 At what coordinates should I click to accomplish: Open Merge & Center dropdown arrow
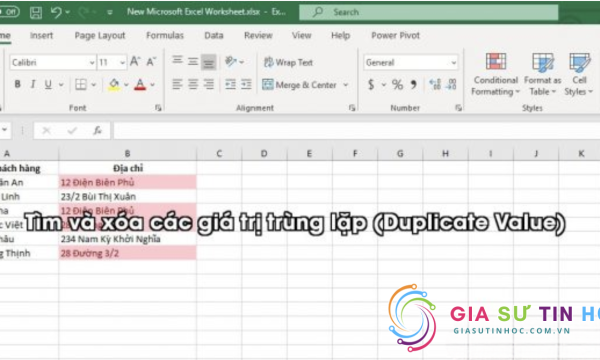click(346, 85)
